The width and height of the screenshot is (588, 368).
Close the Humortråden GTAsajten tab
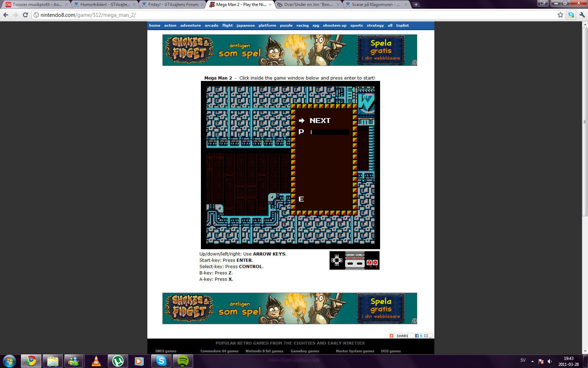click(x=134, y=5)
